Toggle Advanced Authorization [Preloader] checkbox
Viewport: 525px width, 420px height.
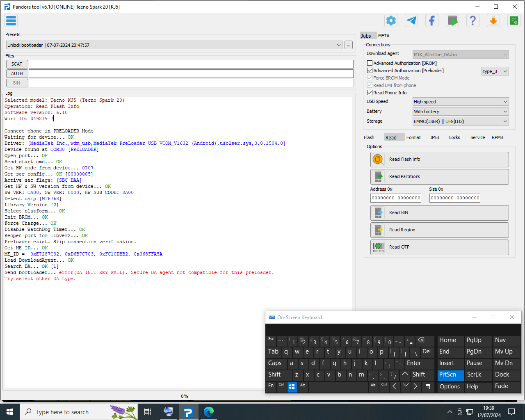click(x=370, y=71)
